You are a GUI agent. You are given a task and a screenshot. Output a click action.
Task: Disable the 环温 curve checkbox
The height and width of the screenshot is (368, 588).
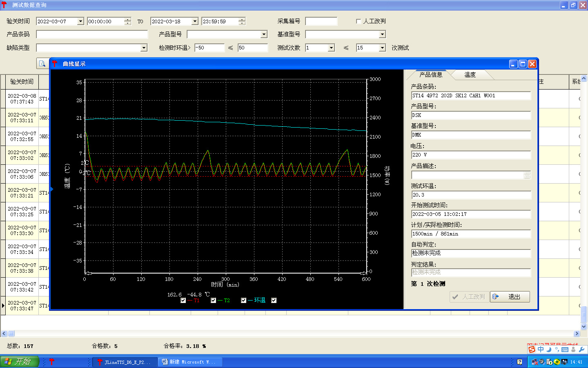click(x=244, y=301)
